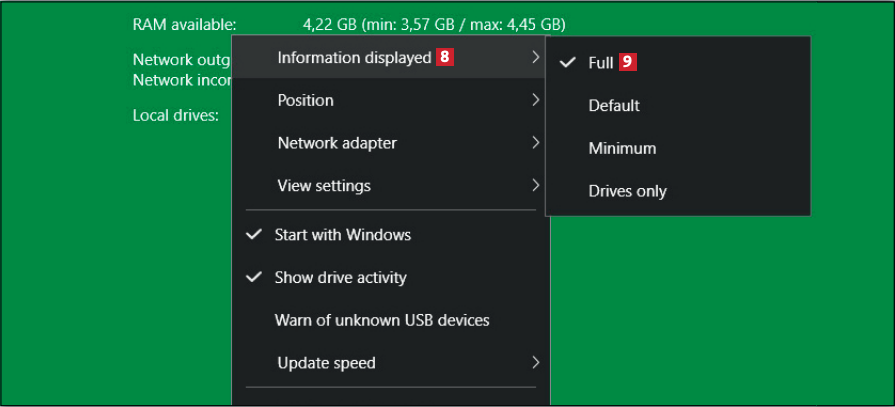Open the Information displayed submenu
Viewport: 895px width, 407px height.
coord(354,58)
